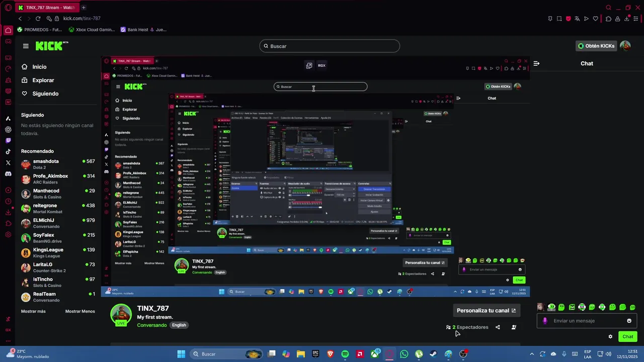The image size is (644, 362).
Task: Open Spotify from the taskbar
Action: pos(345,354)
